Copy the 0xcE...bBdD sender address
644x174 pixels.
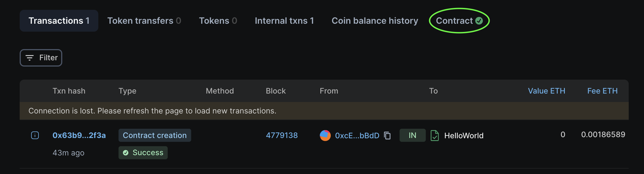(387, 136)
